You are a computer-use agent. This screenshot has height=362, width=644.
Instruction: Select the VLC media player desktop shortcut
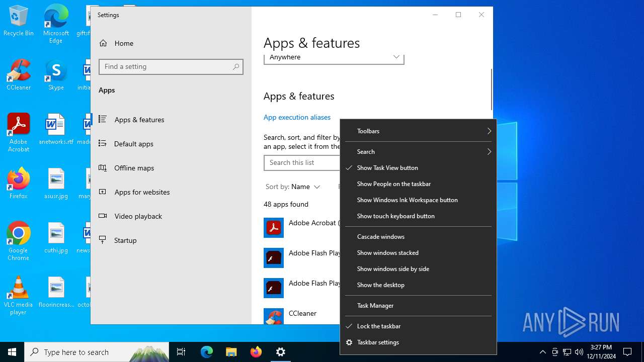[19, 296]
